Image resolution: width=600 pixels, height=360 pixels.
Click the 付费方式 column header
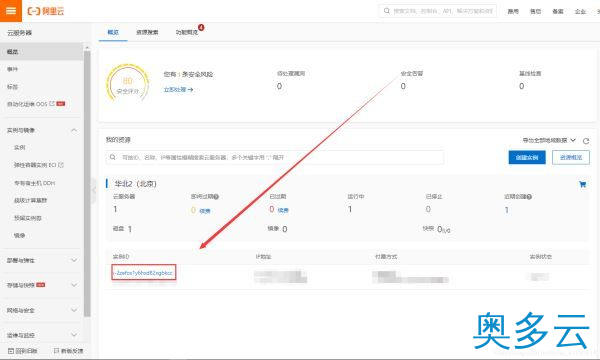(386, 257)
